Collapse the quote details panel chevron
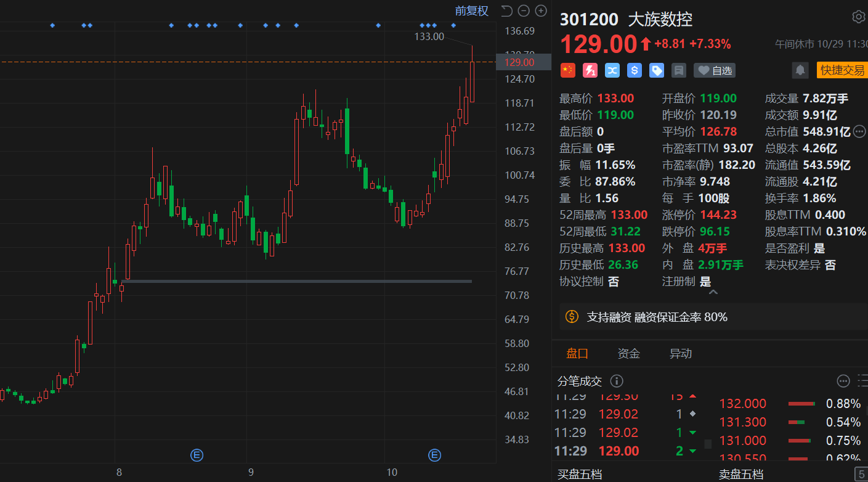Image resolution: width=868 pixels, height=482 pixels. (713, 292)
